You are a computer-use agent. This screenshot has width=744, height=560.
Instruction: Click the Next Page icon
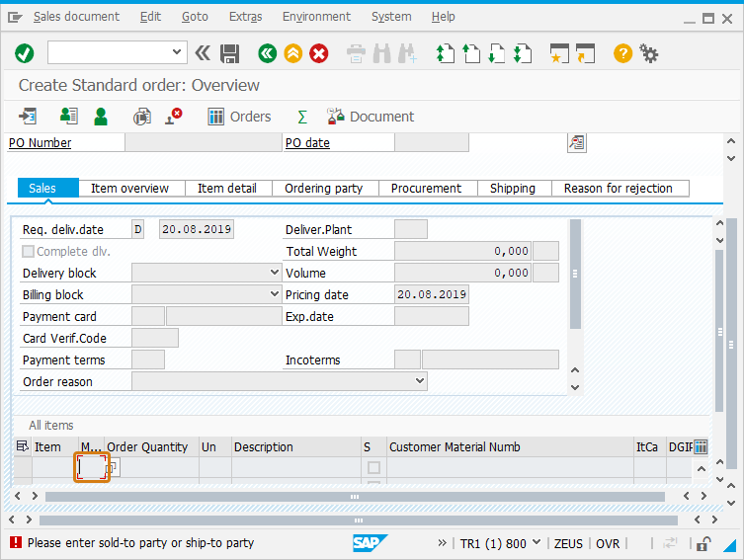[x=497, y=53]
